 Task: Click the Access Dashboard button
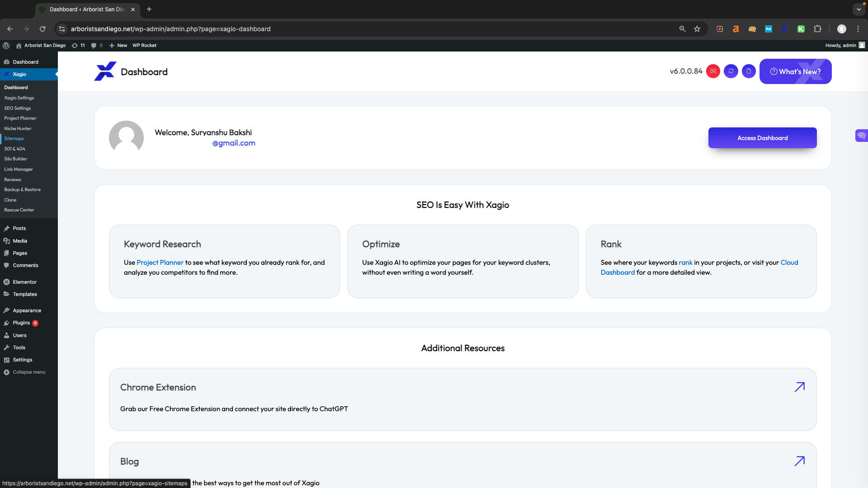point(762,138)
